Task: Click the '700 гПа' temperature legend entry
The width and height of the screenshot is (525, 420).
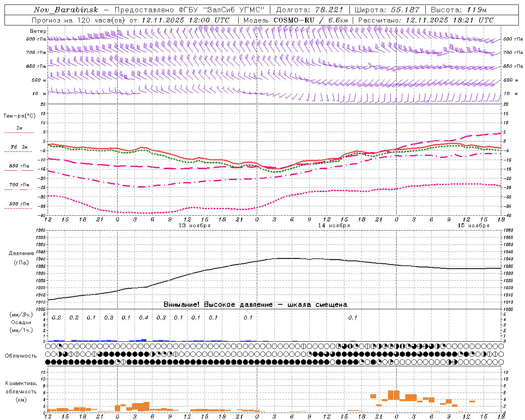Action: coord(19,185)
